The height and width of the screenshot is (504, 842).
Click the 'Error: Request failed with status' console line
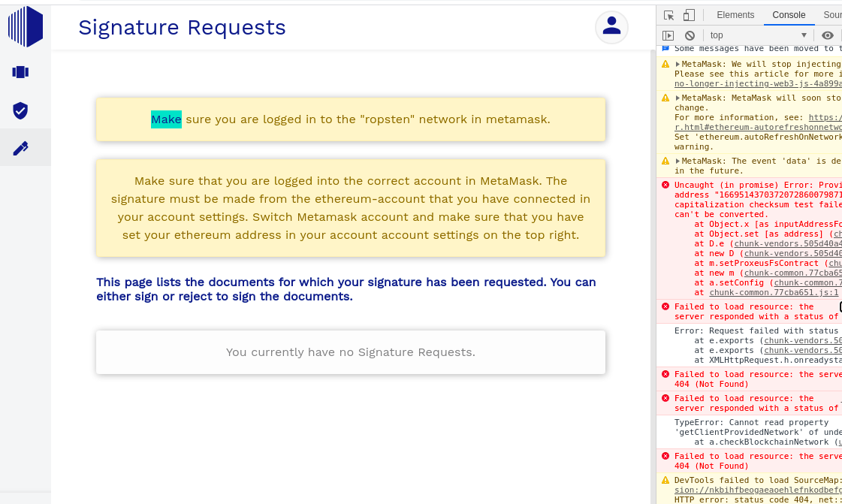pos(756,330)
